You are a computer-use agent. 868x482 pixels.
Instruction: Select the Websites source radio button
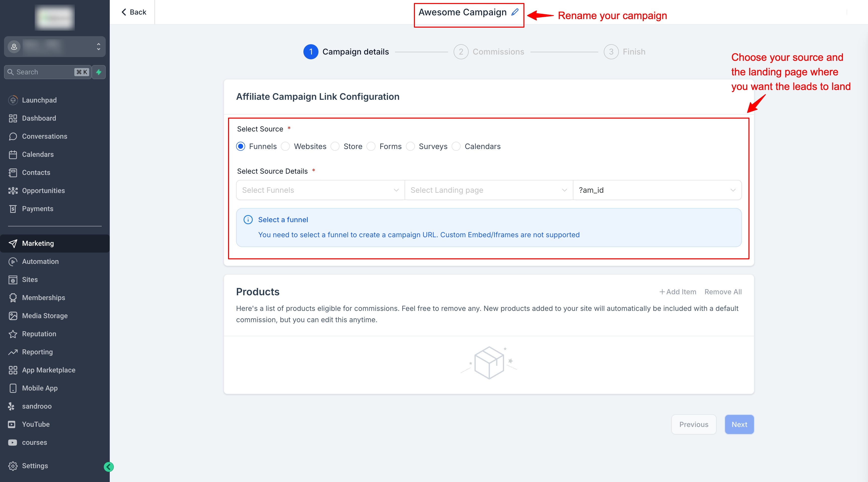[285, 146]
